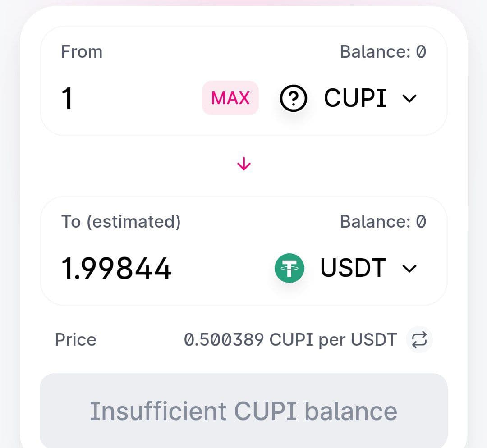Image resolution: width=487 pixels, height=448 pixels.
Task: Click the pink swap direction arrow
Action: tap(243, 165)
